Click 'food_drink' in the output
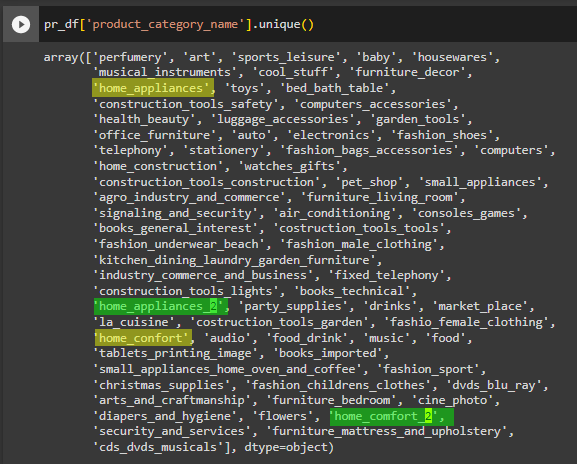577x464 pixels. coord(307,339)
